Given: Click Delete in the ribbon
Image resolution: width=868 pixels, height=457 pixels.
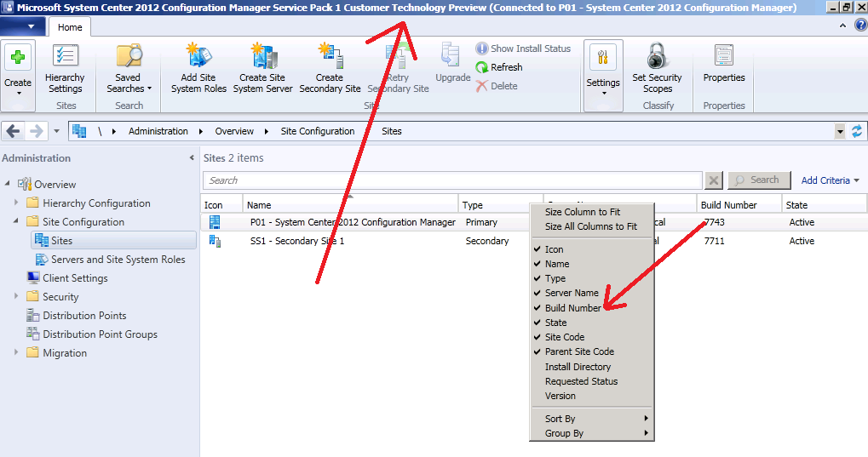Looking at the screenshot, I should point(497,86).
